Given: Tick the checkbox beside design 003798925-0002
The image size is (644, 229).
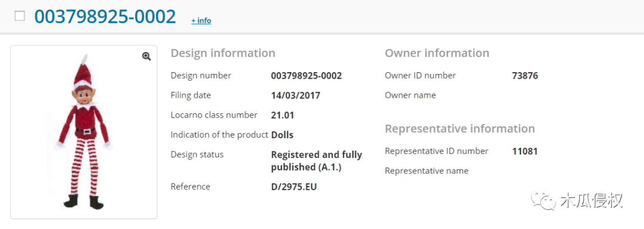Looking at the screenshot, I should click(20, 16).
